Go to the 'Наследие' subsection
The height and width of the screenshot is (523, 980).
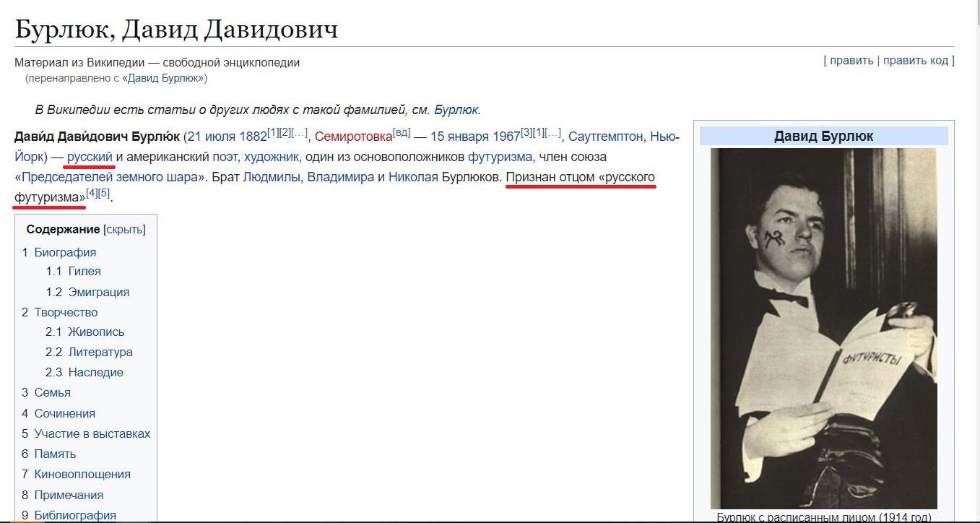pos(96,373)
